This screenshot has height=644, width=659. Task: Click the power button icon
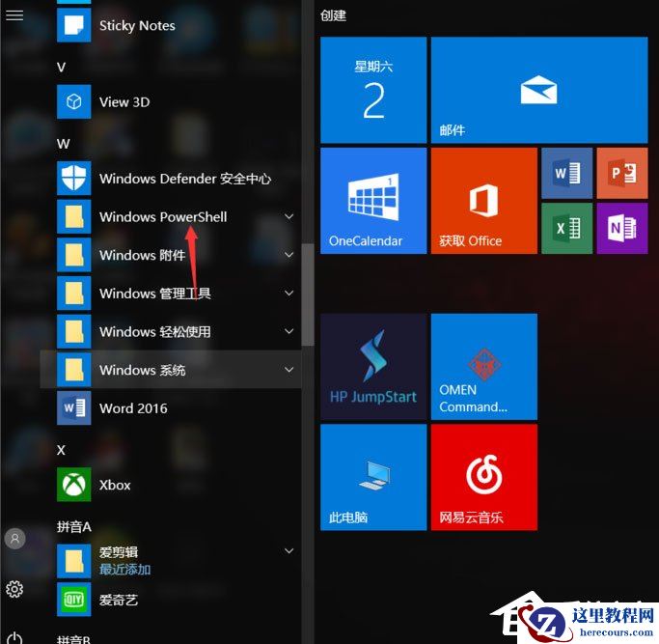14,637
